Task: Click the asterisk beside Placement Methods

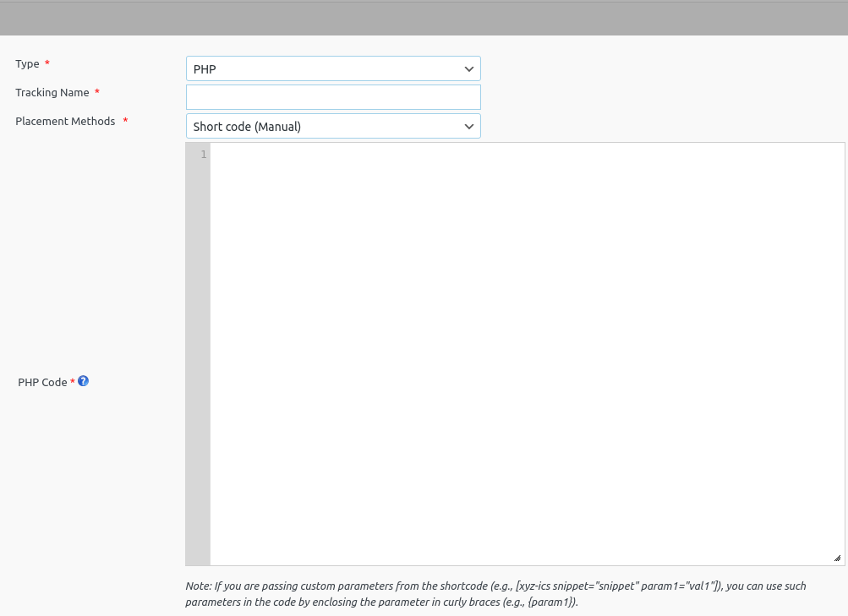Action: point(124,121)
